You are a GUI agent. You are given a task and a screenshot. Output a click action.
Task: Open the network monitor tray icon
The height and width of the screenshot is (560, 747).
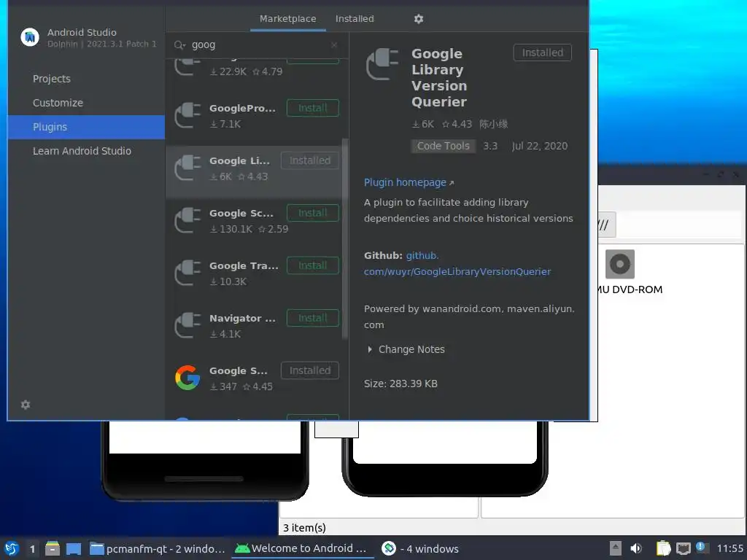pyautogui.click(x=683, y=548)
